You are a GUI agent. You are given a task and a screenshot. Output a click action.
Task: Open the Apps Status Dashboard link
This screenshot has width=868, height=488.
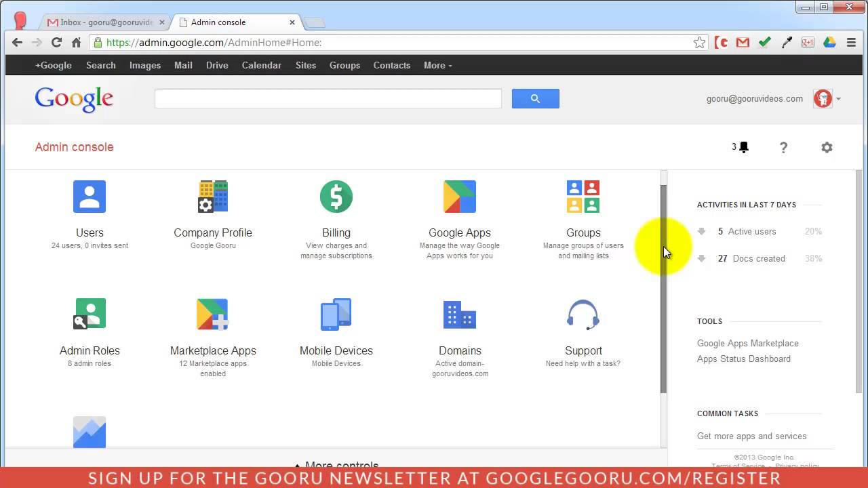(x=744, y=359)
